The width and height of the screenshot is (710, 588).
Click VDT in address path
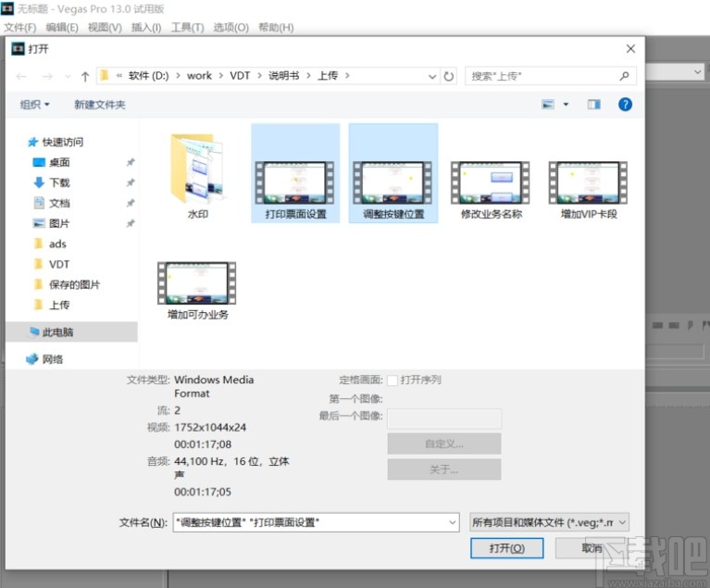point(240,76)
